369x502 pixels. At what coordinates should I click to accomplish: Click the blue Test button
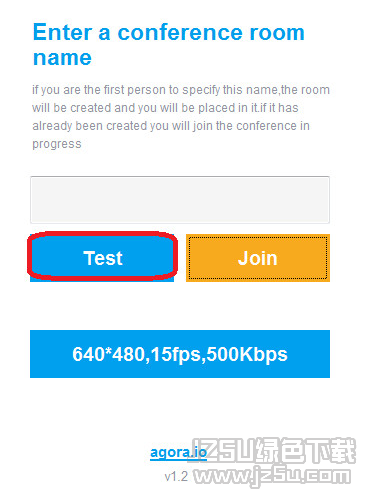pyautogui.click(x=102, y=258)
